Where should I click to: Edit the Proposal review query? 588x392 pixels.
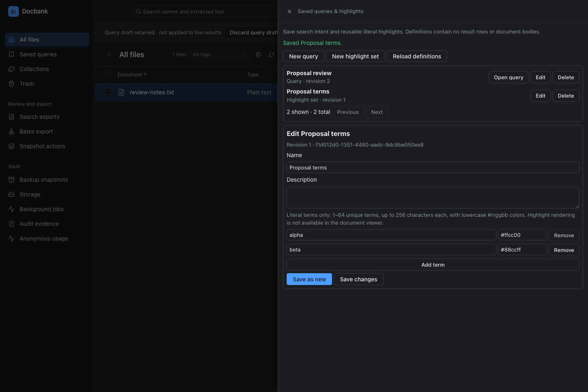[541, 77]
